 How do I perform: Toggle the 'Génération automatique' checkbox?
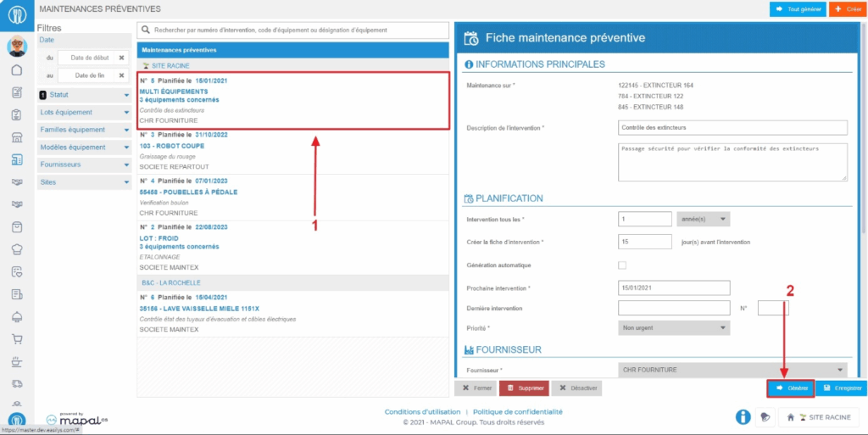point(623,265)
